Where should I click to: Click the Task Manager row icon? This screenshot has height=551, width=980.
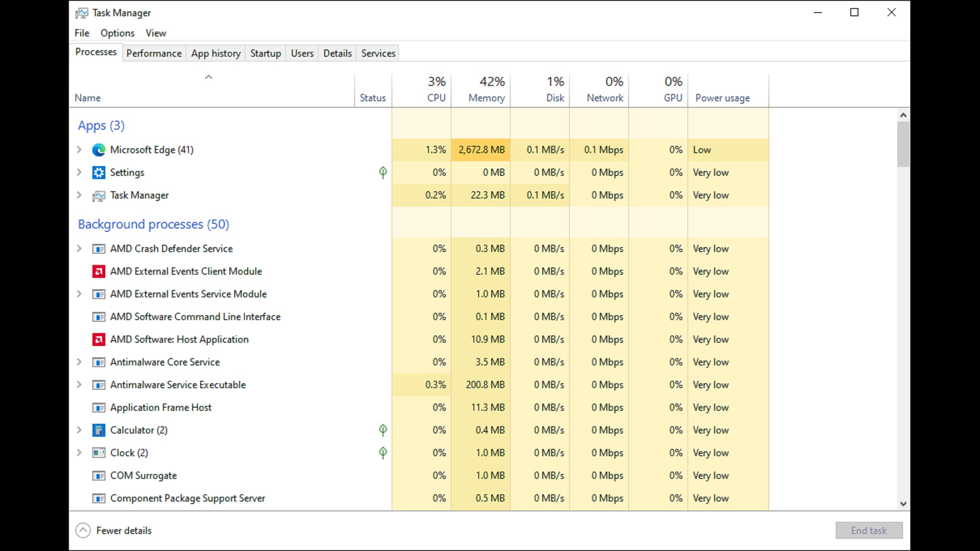[98, 196]
